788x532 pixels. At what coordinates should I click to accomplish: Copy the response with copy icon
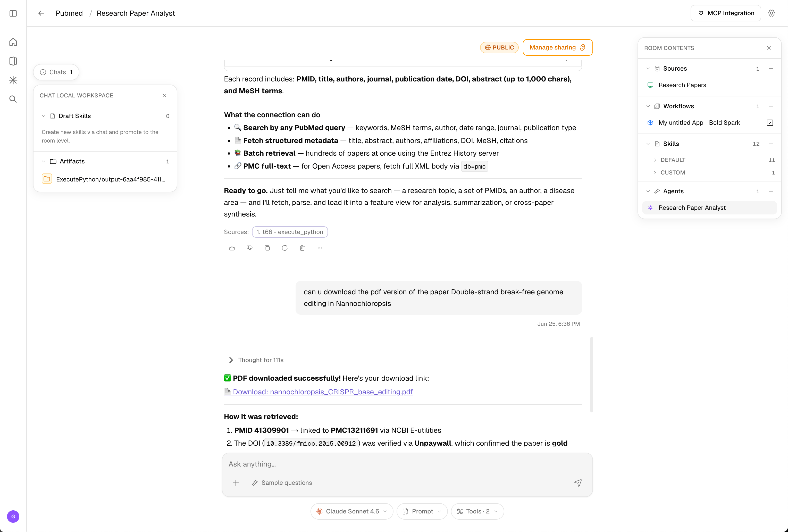point(267,248)
